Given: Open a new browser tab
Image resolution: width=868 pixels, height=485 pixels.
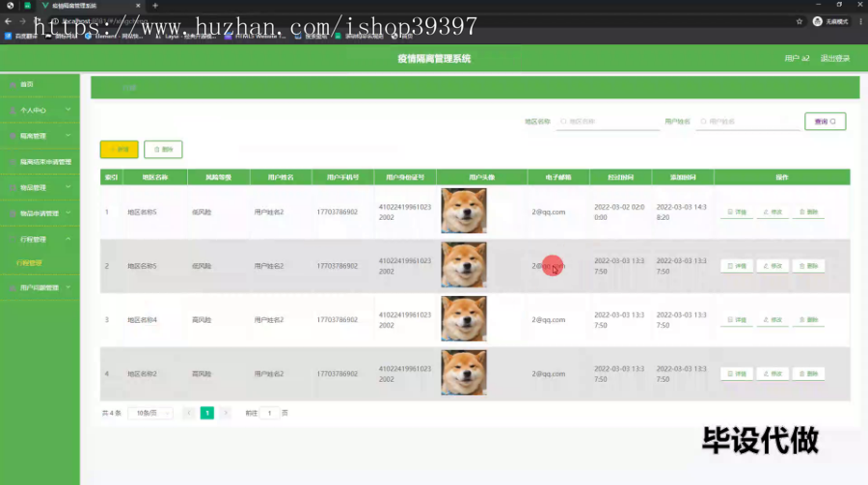Looking at the screenshot, I should [x=155, y=6].
